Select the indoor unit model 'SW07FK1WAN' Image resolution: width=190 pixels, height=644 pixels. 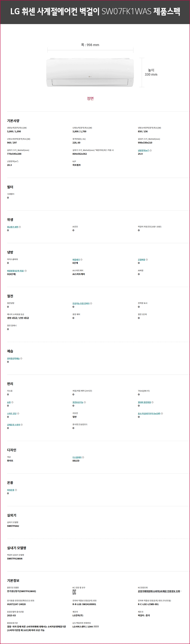[15, 559]
